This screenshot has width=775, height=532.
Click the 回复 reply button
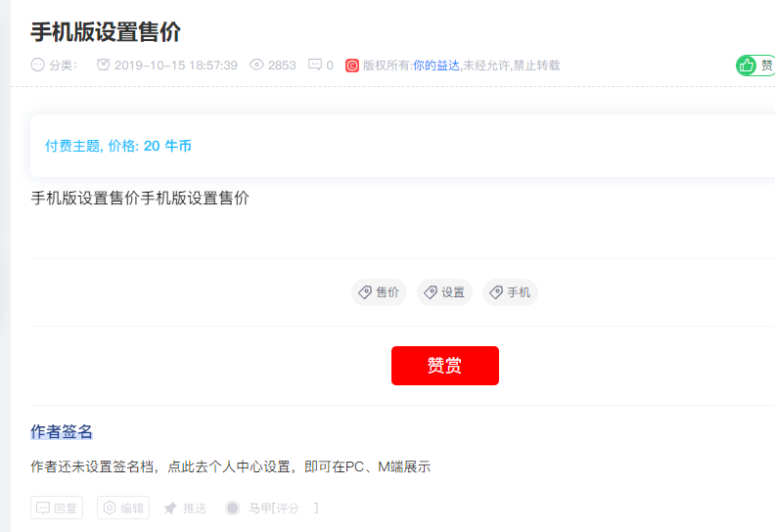pos(57,508)
